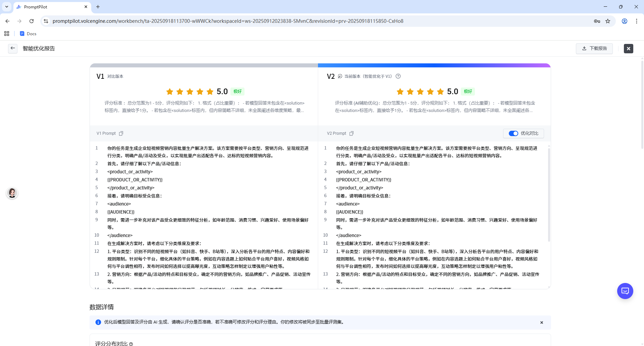The image size is (644, 346).
Task: Reload the PromptPilot page
Action: tap(32, 21)
